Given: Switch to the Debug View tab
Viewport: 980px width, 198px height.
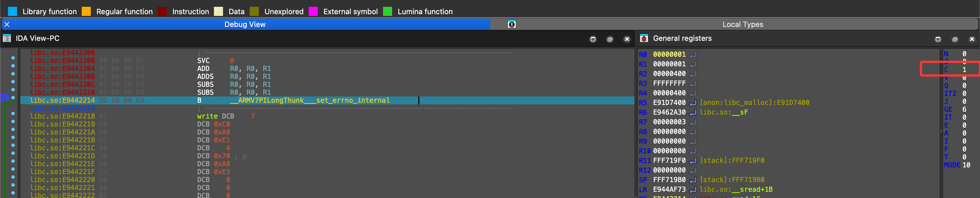Looking at the screenshot, I should point(245,24).
